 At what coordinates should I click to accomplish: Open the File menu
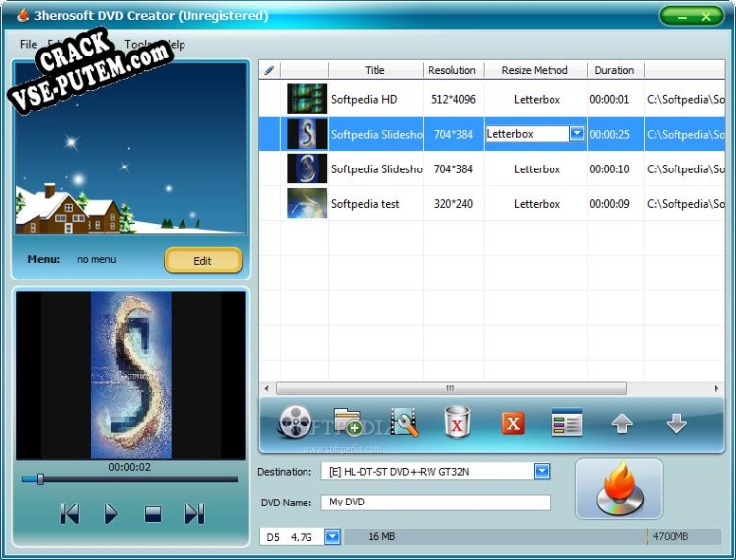[x=28, y=44]
